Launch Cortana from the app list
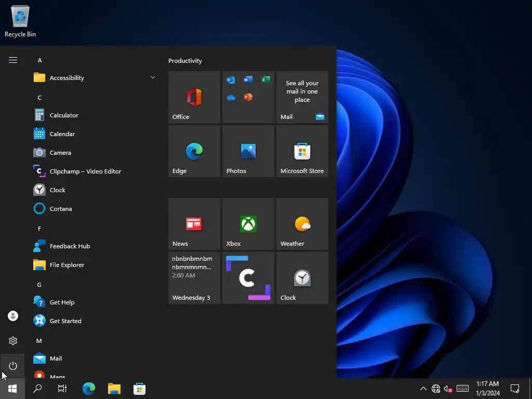 pyautogui.click(x=95, y=209)
